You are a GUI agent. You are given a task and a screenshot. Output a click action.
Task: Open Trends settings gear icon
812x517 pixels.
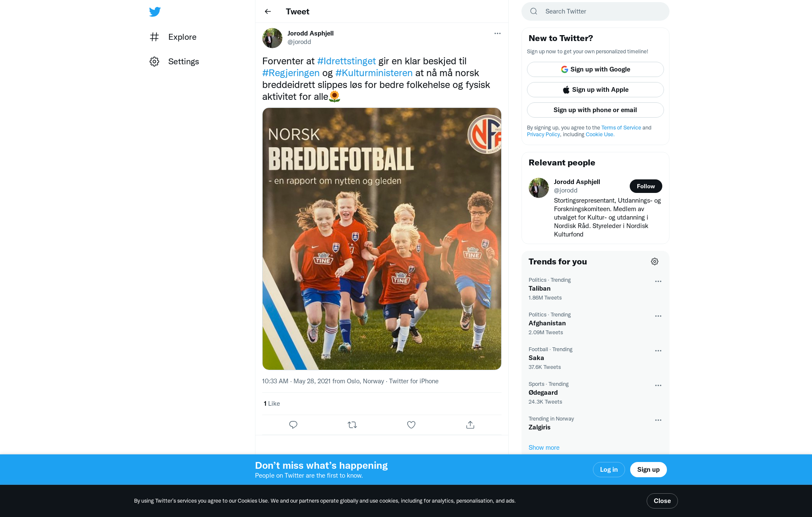tap(655, 261)
